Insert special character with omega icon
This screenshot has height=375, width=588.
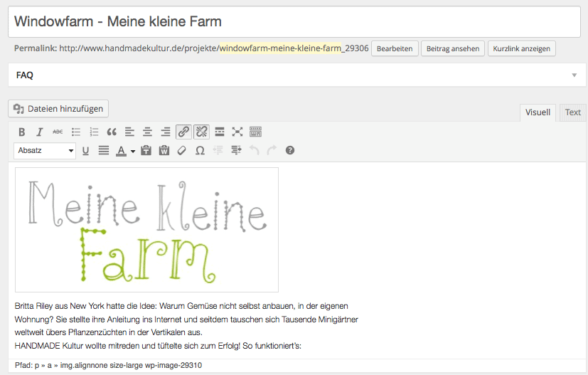[x=200, y=150]
